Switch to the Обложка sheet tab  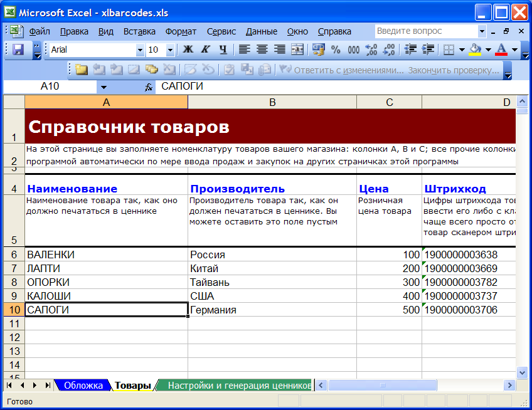click(x=83, y=386)
